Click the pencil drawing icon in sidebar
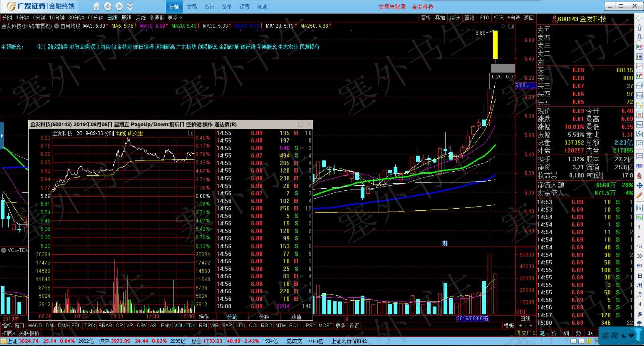644x346 pixels. tap(639, 195)
